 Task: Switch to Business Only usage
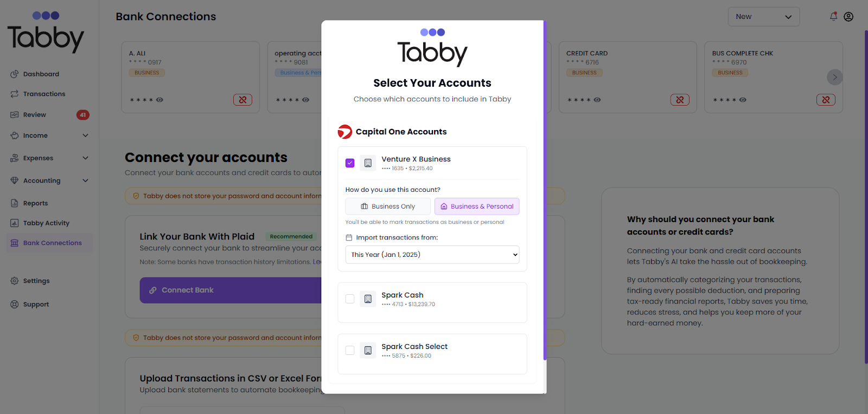pyautogui.click(x=387, y=206)
